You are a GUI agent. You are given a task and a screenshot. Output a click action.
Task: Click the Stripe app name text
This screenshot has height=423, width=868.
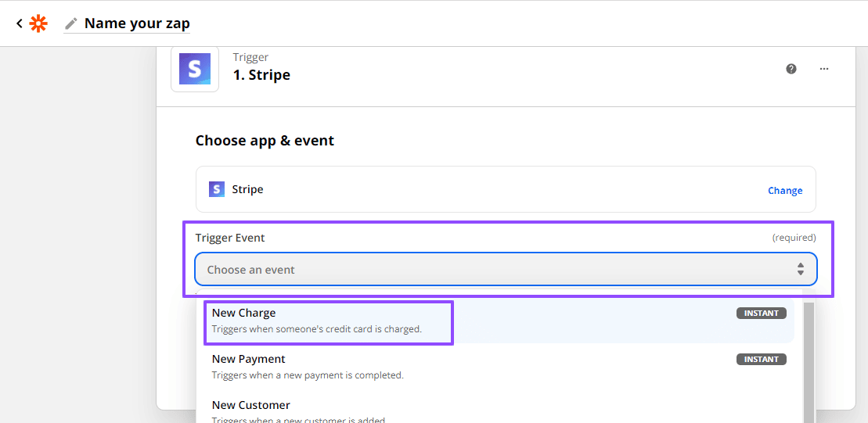(x=247, y=189)
